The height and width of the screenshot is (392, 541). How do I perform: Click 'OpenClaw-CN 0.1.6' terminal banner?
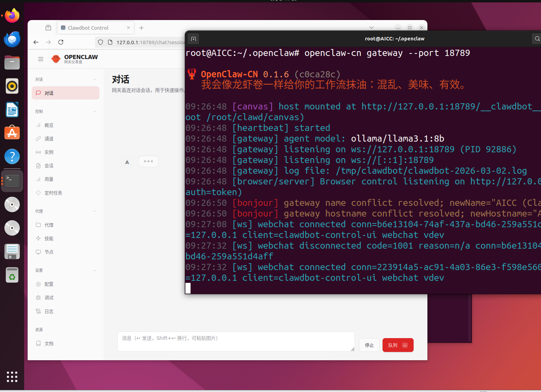click(x=245, y=74)
